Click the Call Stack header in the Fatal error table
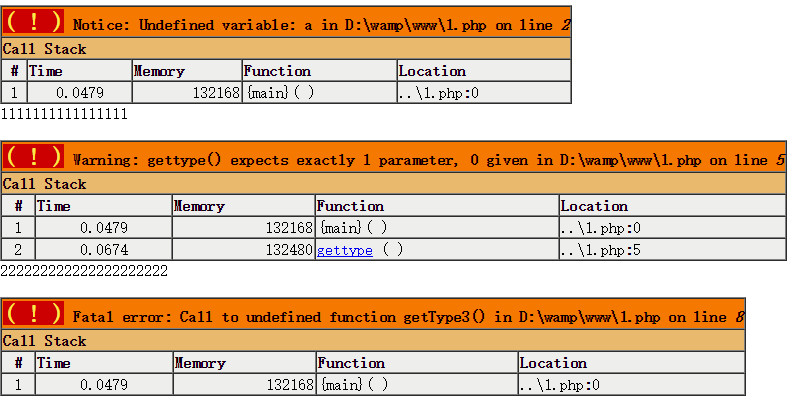802x416 pixels. [44, 341]
